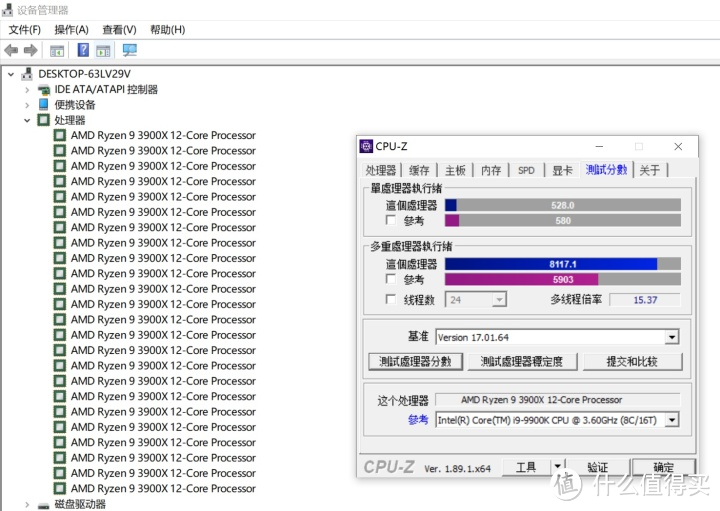This screenshot has width=720, height=511.
Task: Switch to the 主板 tab in CPU-Z
Action: [455, 170]
